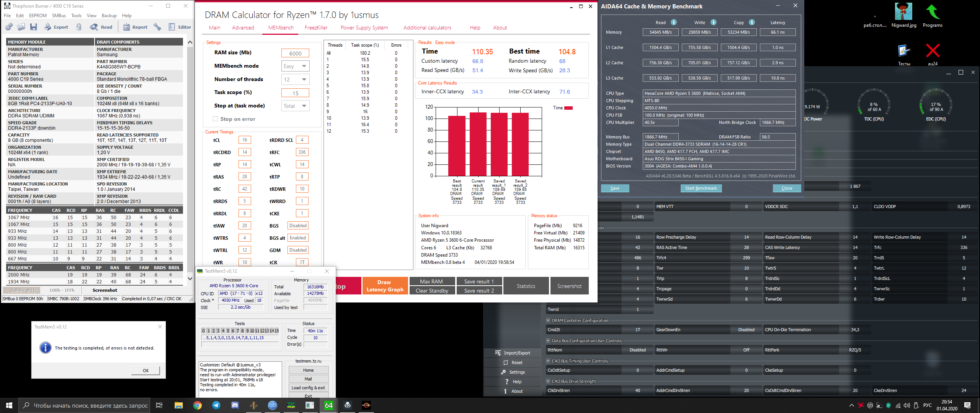Click the Read SPD magnifier icon
This screenshot has height=413, width=980.
coord(94,27)
